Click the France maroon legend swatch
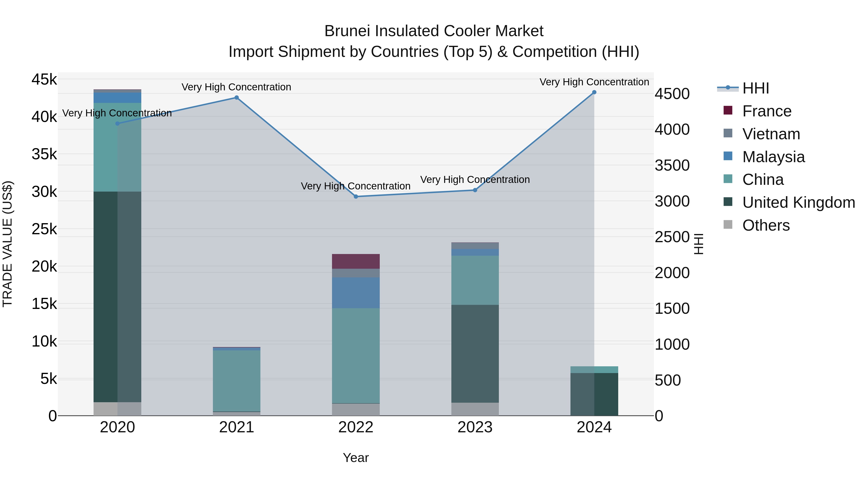Screen dimensions: 868x488 tap(728, 110)
